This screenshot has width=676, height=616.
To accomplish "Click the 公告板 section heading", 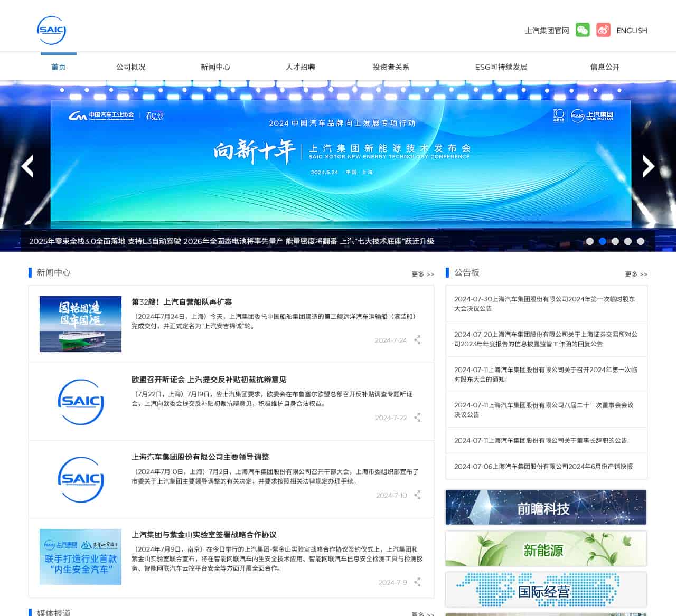I will pyautogui.click(x=467, y=272).
